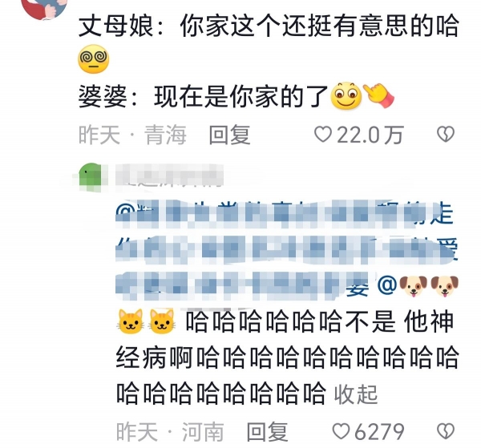
Task: Tap the dizzy spiral-eyes emoji
Action: (x=94, y=59)
